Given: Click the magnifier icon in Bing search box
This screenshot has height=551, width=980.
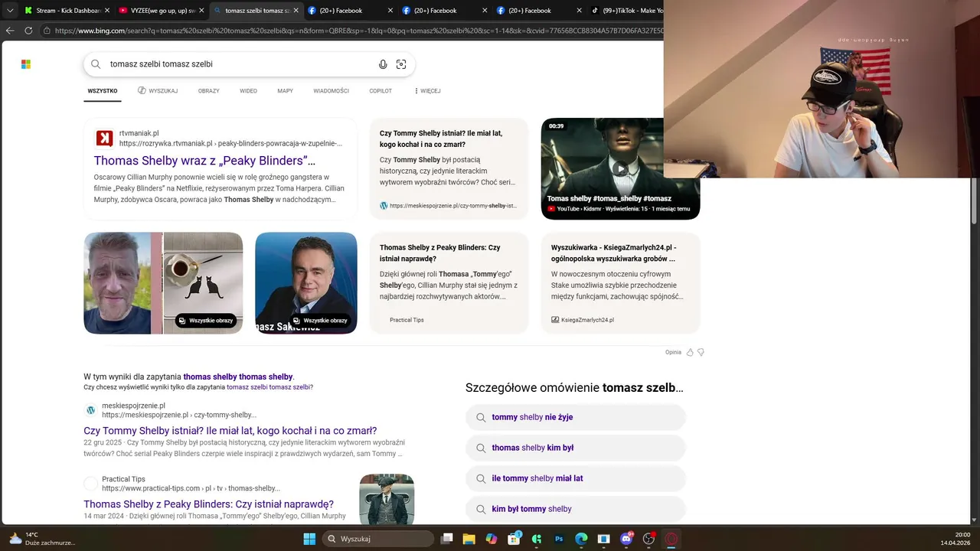Looking at the screenshot, I should pyautogui.click(x=96, y=64).
